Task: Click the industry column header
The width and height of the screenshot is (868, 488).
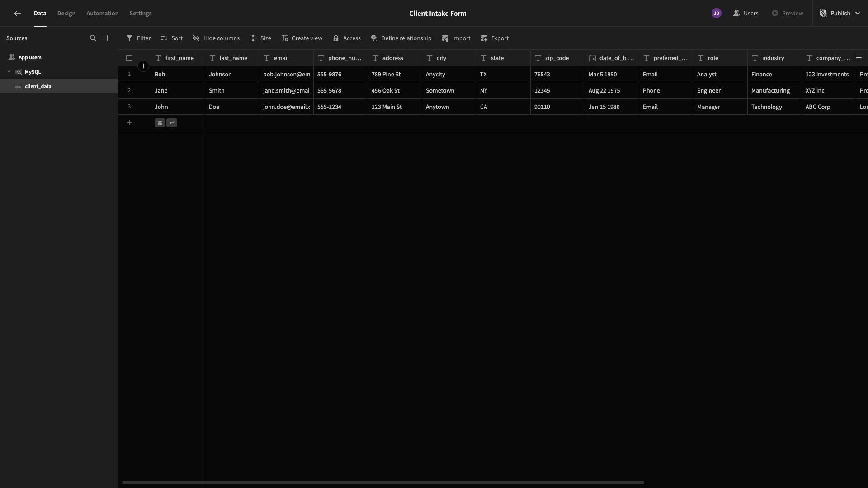Action: click(774, 58)
